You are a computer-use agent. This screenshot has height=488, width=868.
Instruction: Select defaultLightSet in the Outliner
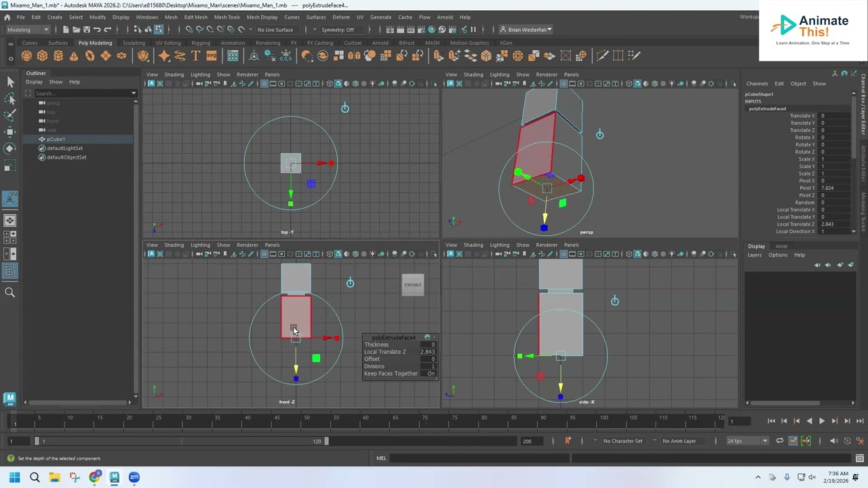tap(64, 148)
